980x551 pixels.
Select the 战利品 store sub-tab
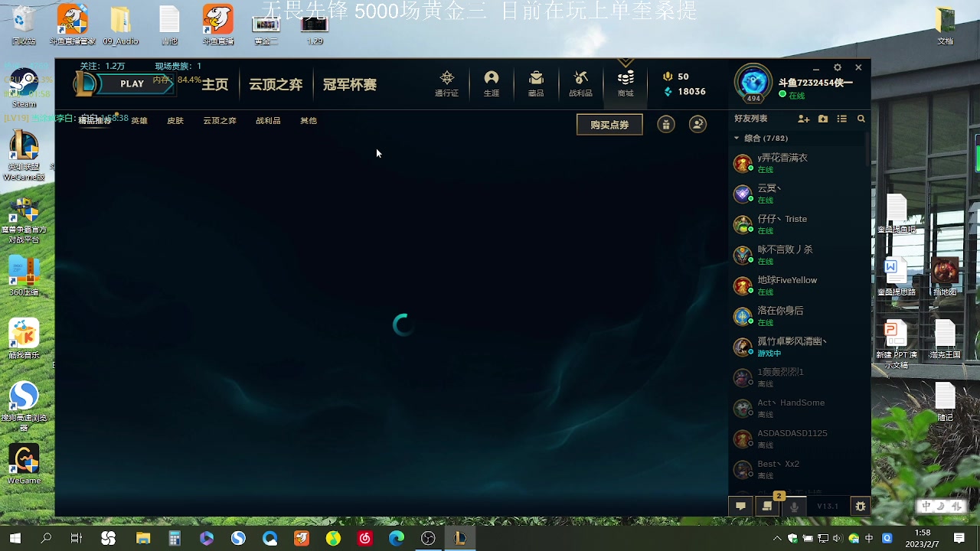268,120
